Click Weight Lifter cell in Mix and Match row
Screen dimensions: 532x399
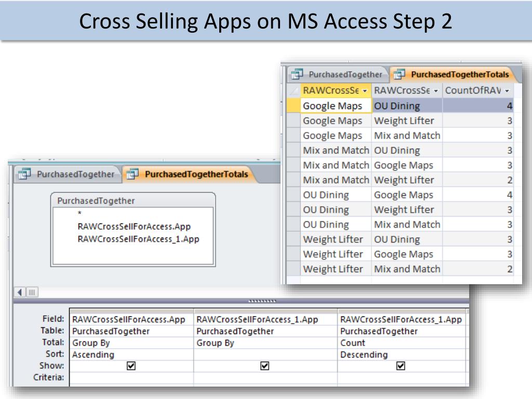(407, 180)
